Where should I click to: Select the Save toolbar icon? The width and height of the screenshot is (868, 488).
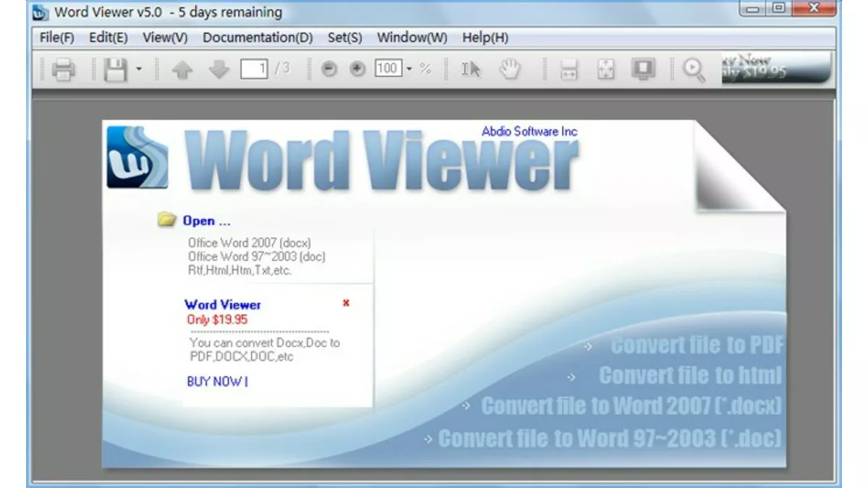tap(116, 69)
